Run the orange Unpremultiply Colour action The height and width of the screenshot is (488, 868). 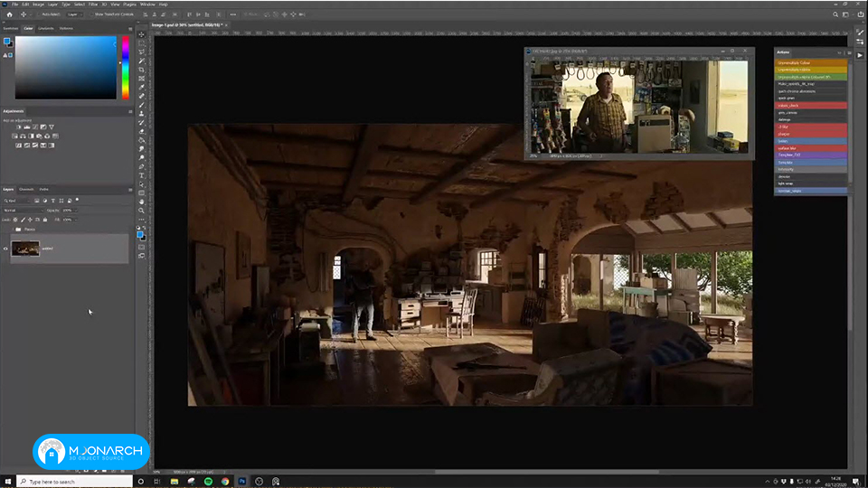point(810,62)
